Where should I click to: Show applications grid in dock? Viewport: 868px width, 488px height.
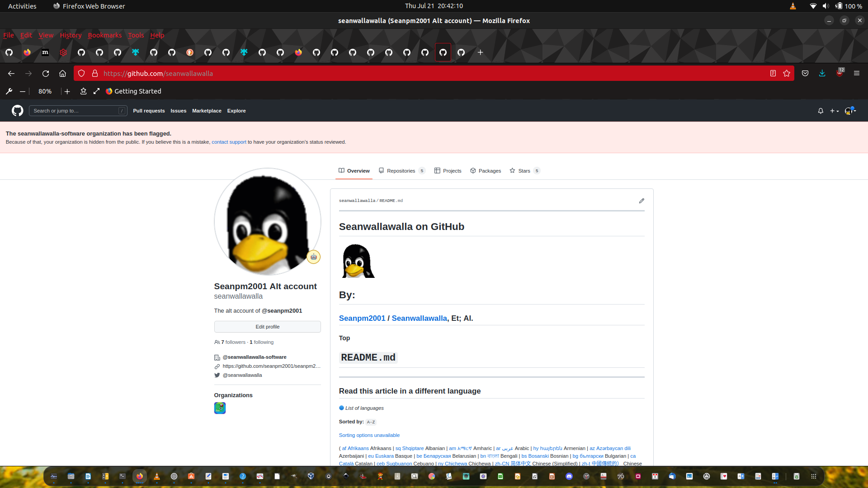(x=814, y=476)
